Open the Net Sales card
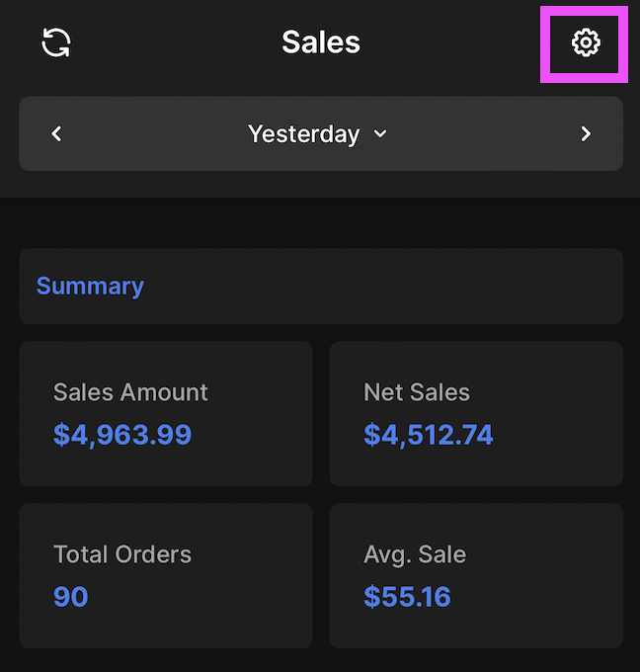Screen dimensions: 640x672 click(x=476, y=413)
